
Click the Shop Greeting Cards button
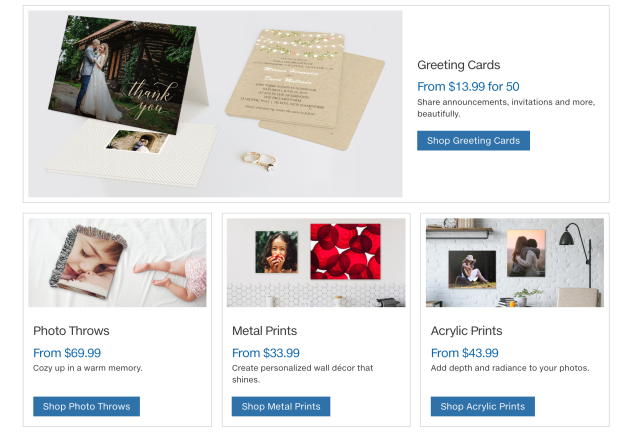tap(473, 141)
